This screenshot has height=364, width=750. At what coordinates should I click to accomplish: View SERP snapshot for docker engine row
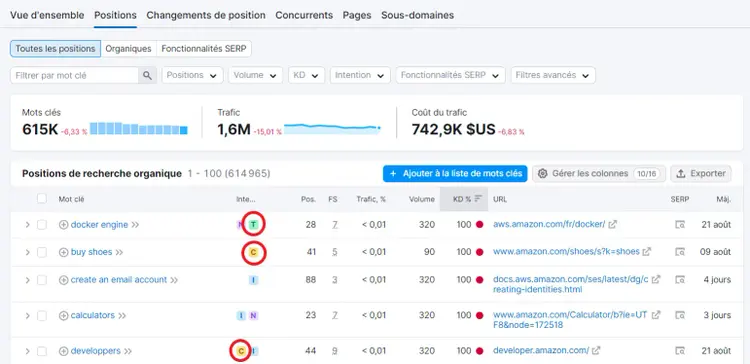pyautogui.click(x=680, y=224)
